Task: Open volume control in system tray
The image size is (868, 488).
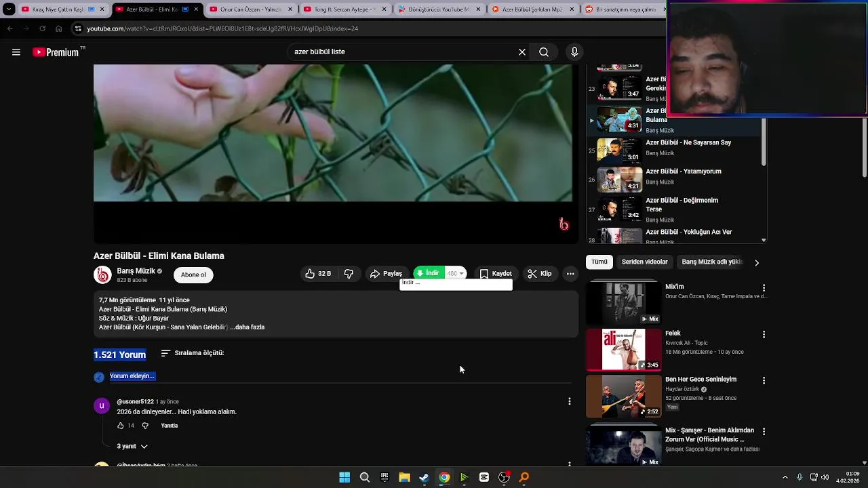Action: (825, 477)
